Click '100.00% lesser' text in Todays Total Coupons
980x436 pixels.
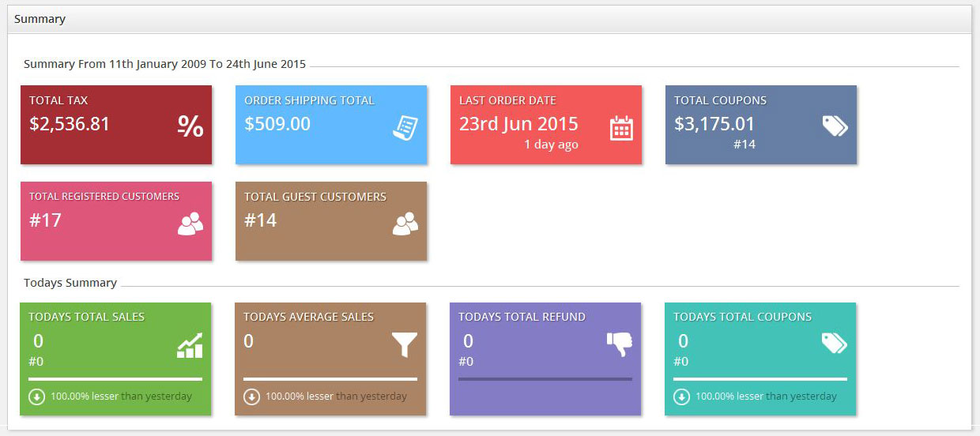click(729, 397)
